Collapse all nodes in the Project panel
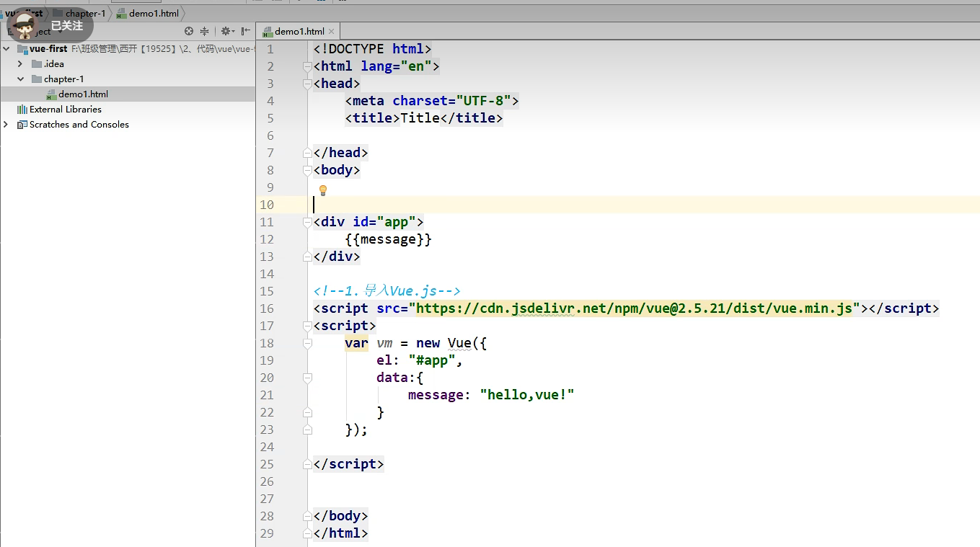The image size is (980, 547). pyautogui.click(x=205, y=31)
